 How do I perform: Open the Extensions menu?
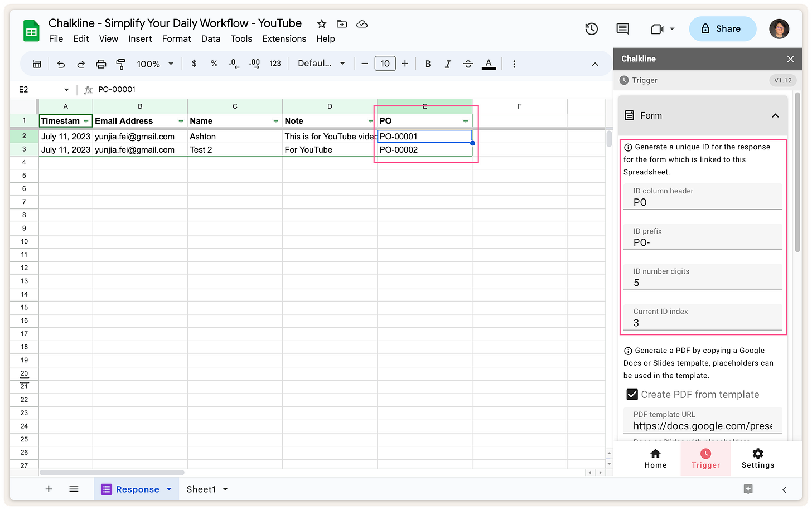pyautogui.click(x=284, y=38)
